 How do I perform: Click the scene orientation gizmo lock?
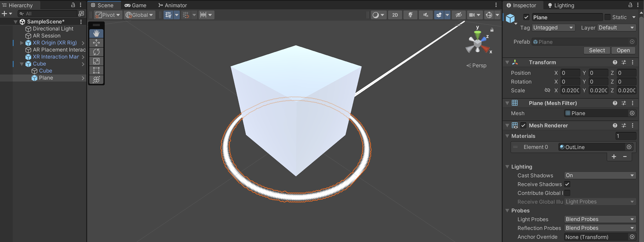coord(492,30)
